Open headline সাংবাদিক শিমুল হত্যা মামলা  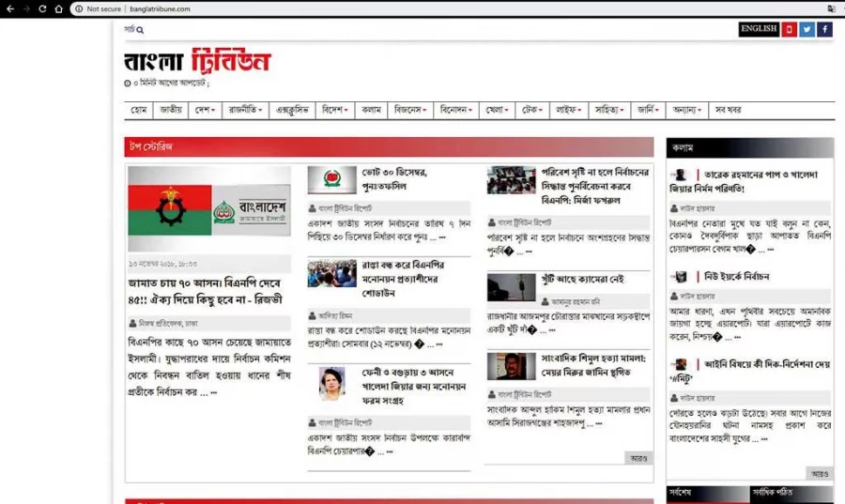click(593, 365)
